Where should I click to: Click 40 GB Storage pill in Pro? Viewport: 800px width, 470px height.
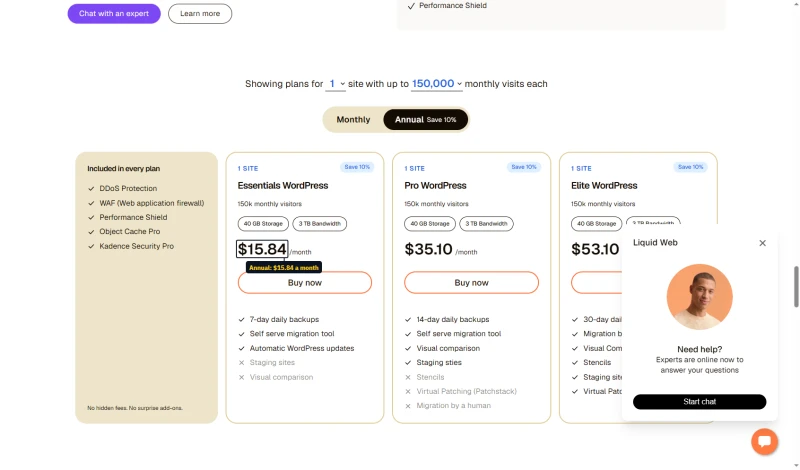coord(430,224)
